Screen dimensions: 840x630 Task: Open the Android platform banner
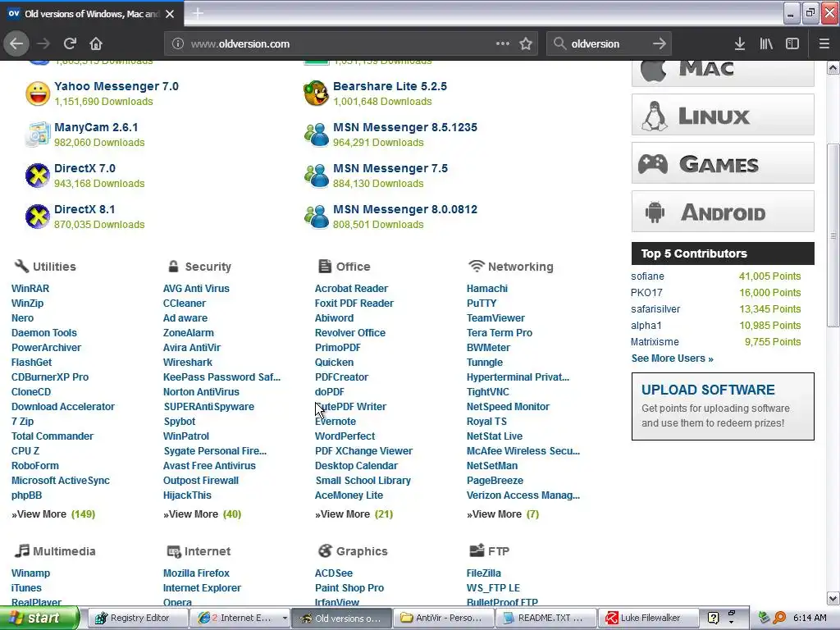tap(723, 211)
